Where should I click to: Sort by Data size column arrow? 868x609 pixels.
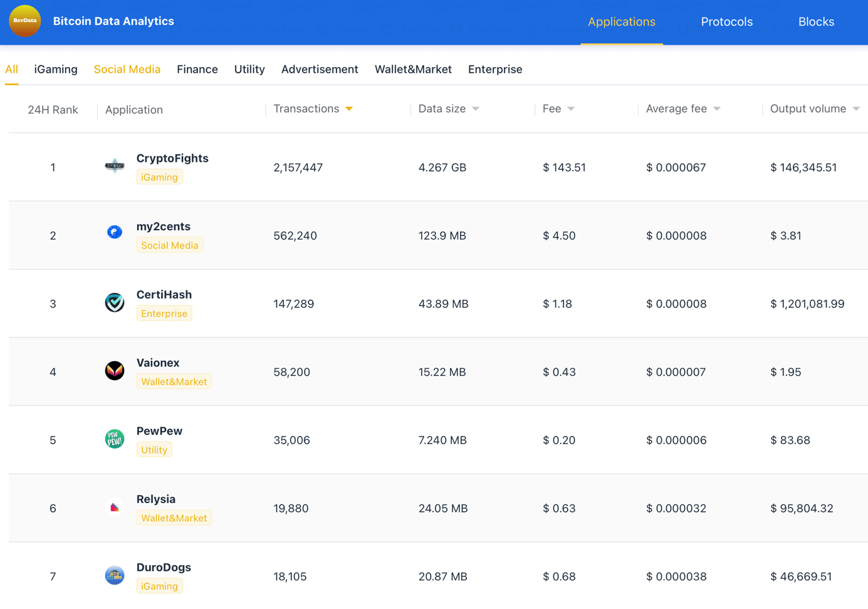(x=476, y=109)
